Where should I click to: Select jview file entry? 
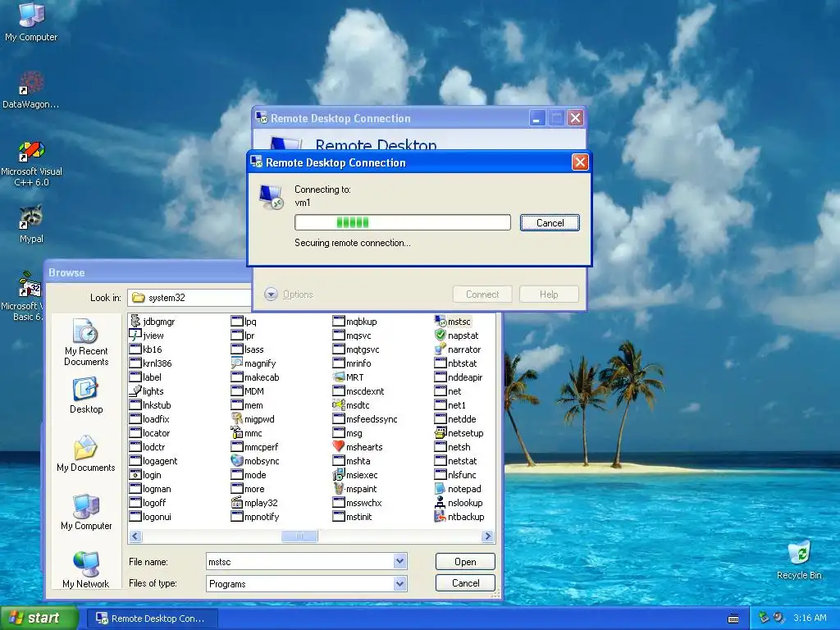click(x=146, y=336)
